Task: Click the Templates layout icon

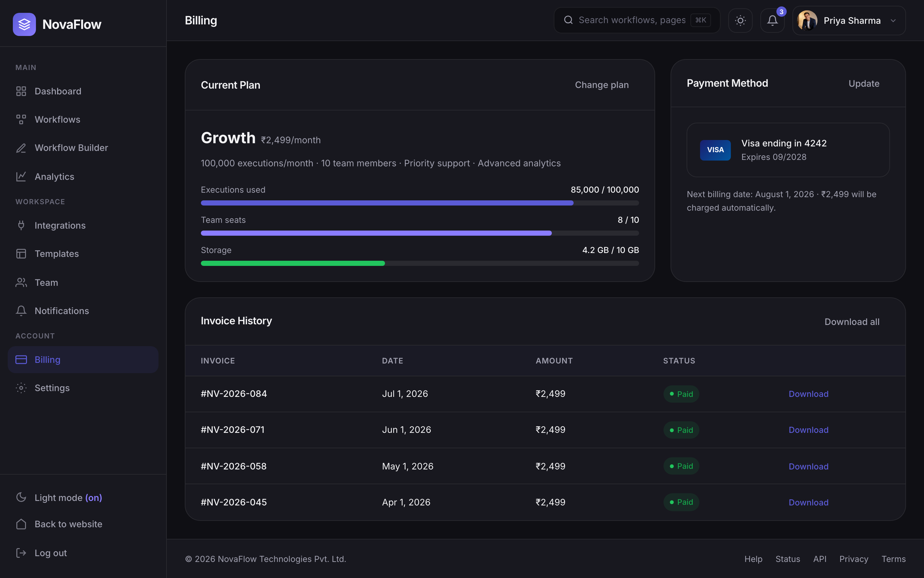Action: tap(21, 254)
